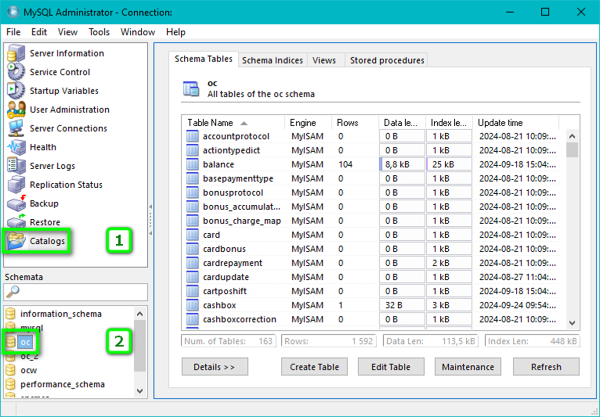
Task: Select Server Connections icon
Action: pyautogui.click(x=16, y=128)
